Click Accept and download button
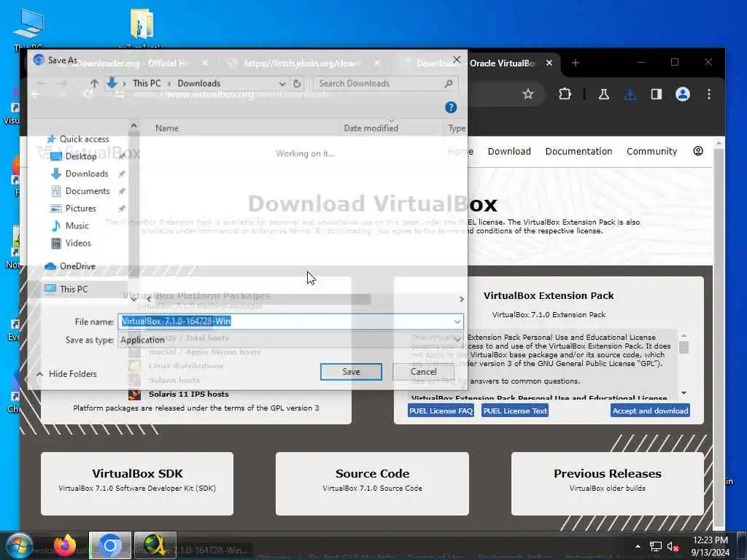747x560 pixels. click(x=650, y=411)
